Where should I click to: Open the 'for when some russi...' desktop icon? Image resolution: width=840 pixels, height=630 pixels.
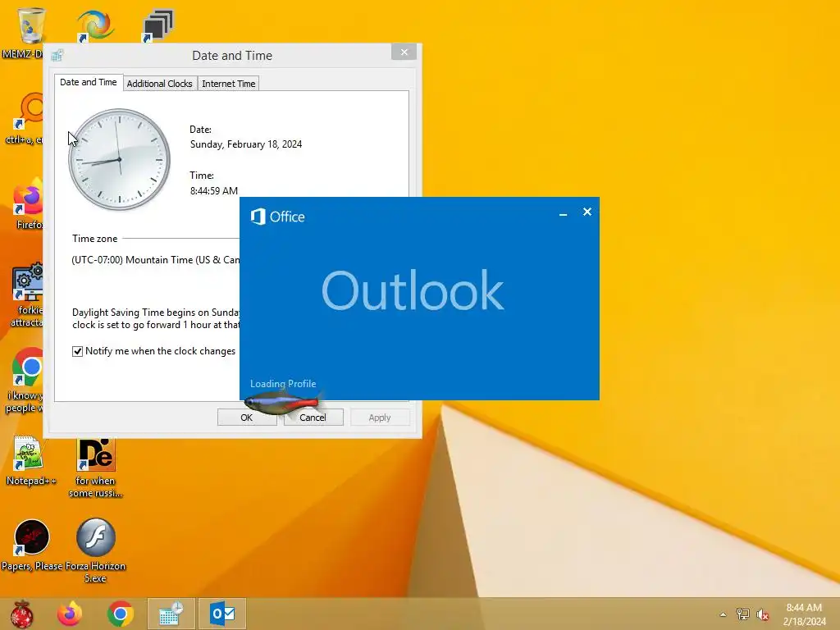tap(95, 454)
